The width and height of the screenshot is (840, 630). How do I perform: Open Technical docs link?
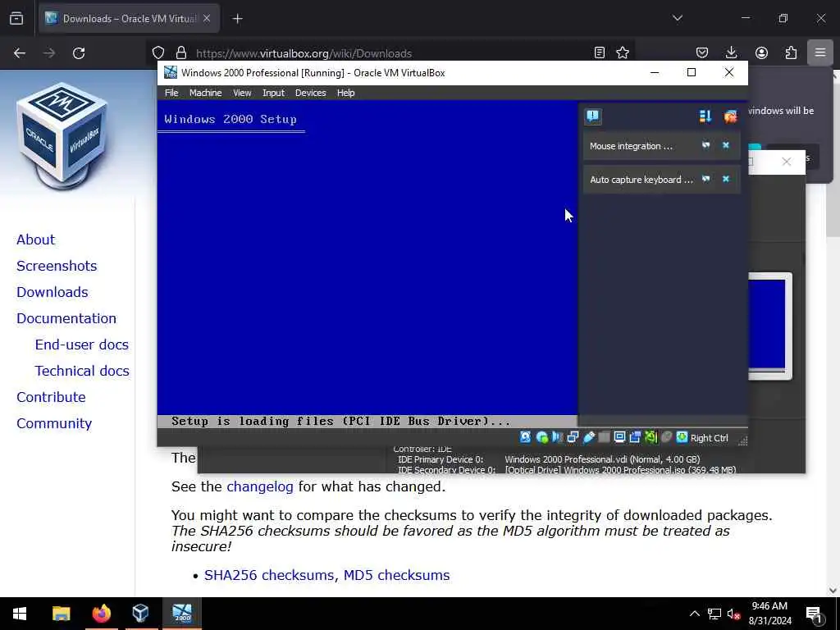pyautogui.click(x=82, y=371)
